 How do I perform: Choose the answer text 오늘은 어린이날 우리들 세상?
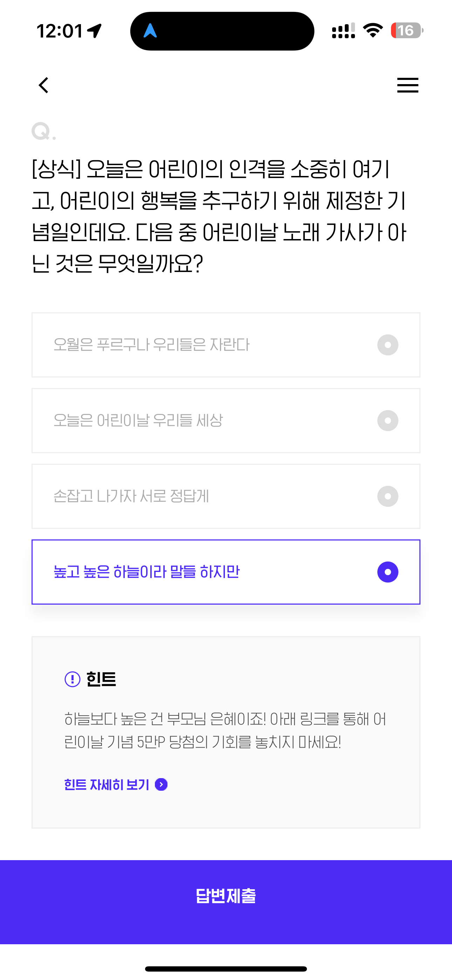[138, 421]
